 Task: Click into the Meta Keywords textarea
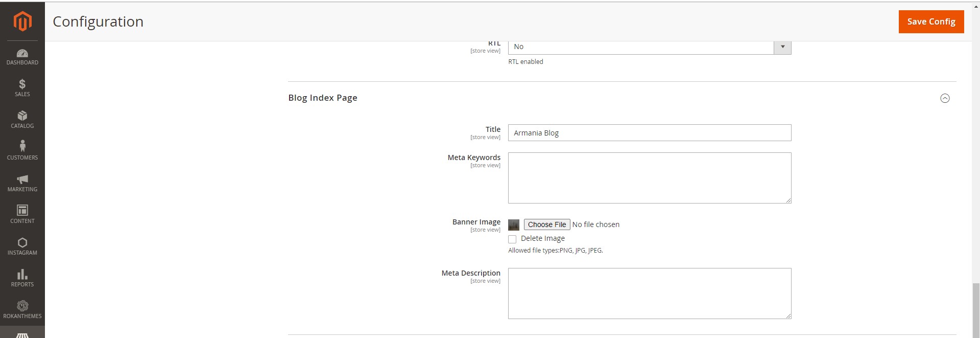tap(650, 178)
